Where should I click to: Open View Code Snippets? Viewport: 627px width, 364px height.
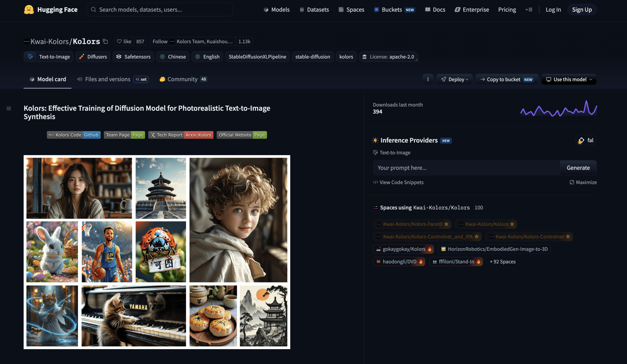398,182
